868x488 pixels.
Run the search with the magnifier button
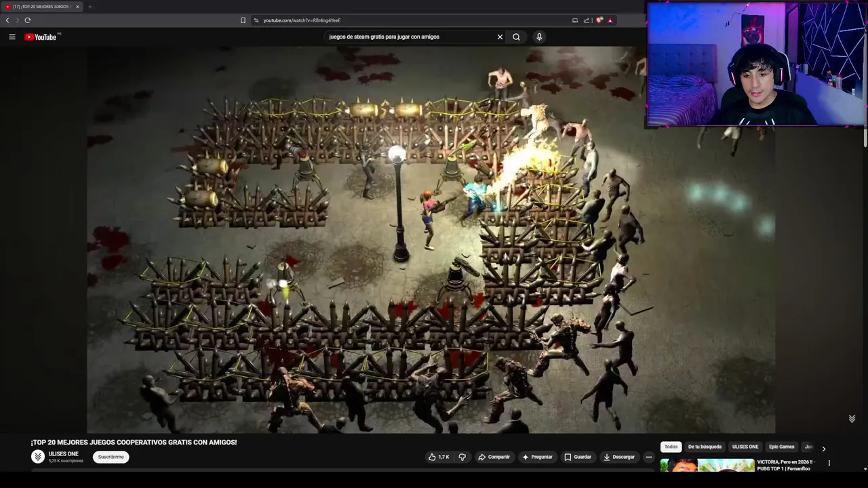pyautogui.click(x=517, y=37)
